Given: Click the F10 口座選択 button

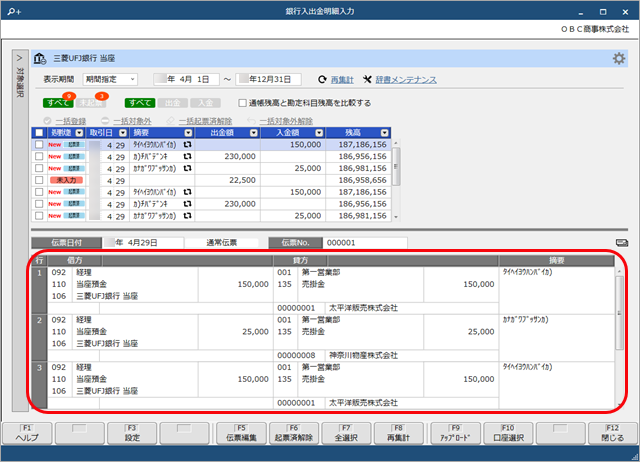Looking at the screenshot, I should [508, 433].
